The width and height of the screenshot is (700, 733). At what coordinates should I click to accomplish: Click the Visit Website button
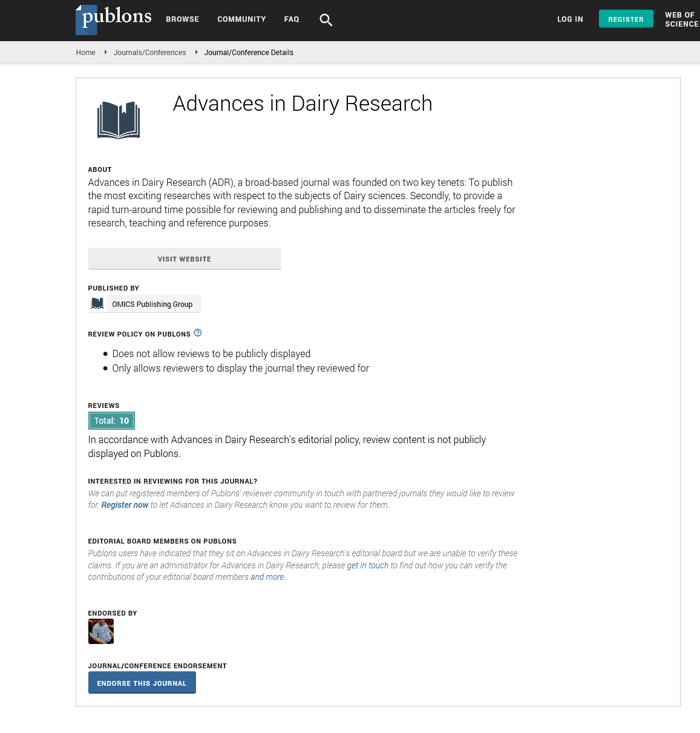(185, 259)
